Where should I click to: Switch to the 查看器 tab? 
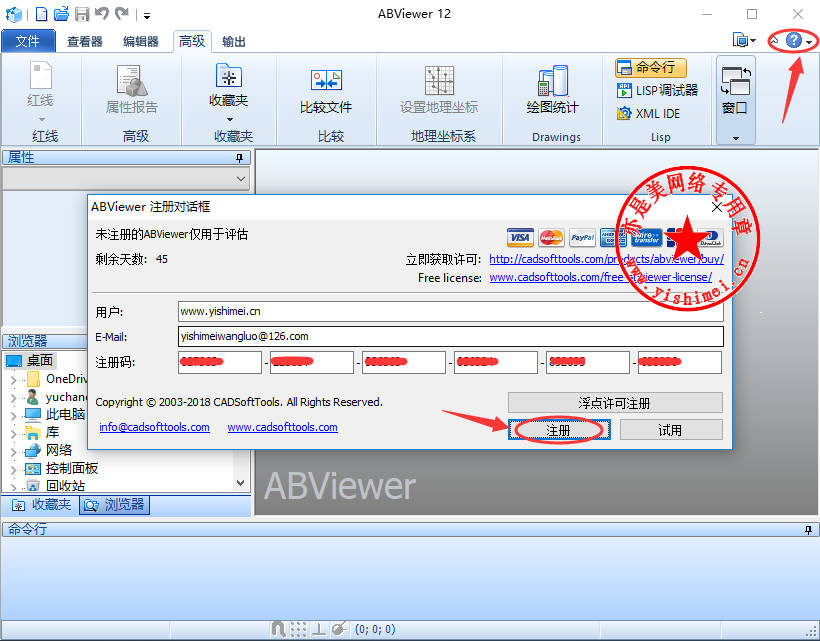point(85,41)
